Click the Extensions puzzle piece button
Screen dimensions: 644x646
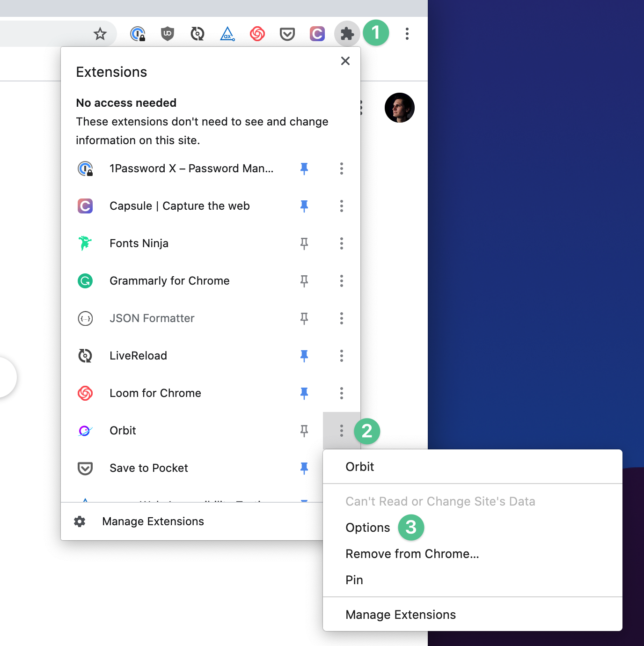pyautogui.click(x=347, y=34)
